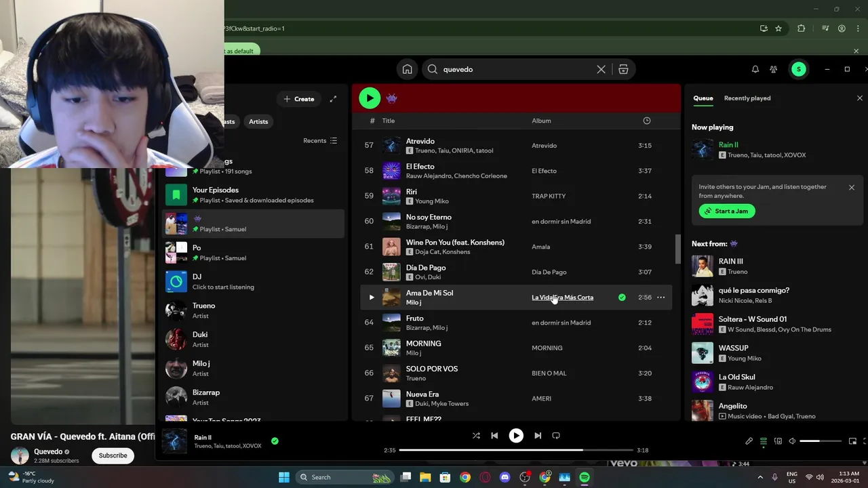Image resolution: width=868 pixels, height=488 pixels.
Task: Open La Vida Era Más Corta album link
Action: 562,298
